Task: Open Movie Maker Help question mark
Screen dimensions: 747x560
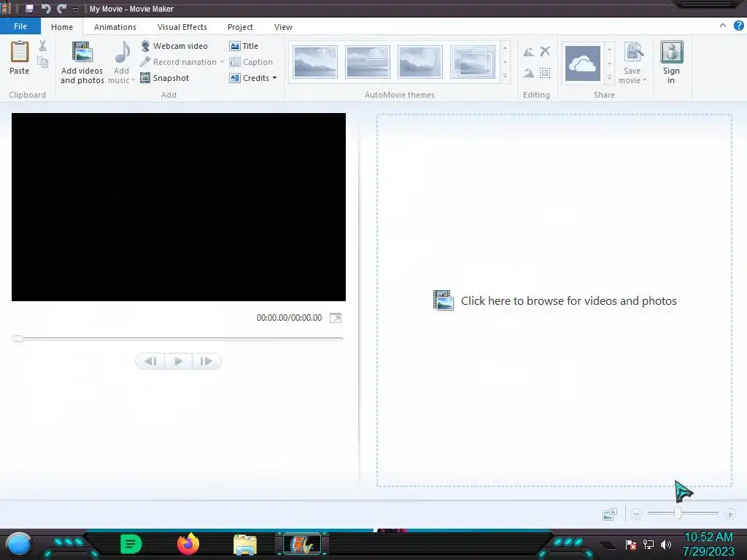Action: 738,26
